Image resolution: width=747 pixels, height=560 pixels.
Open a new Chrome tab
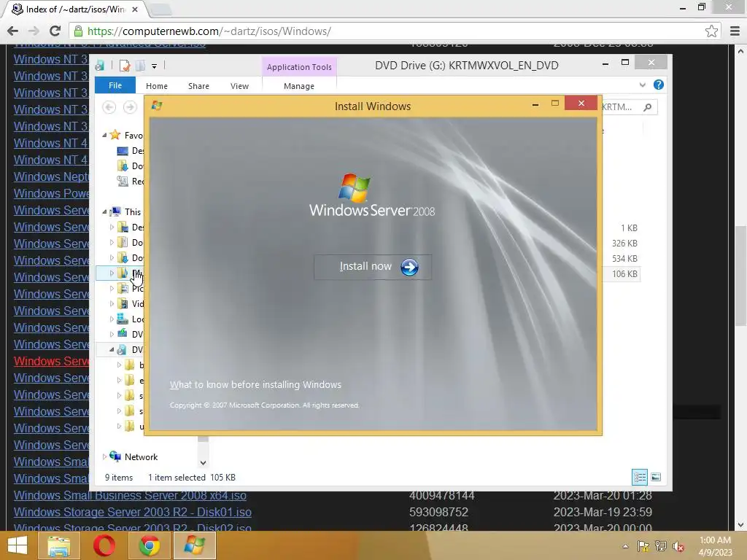[x=160, y=9]
